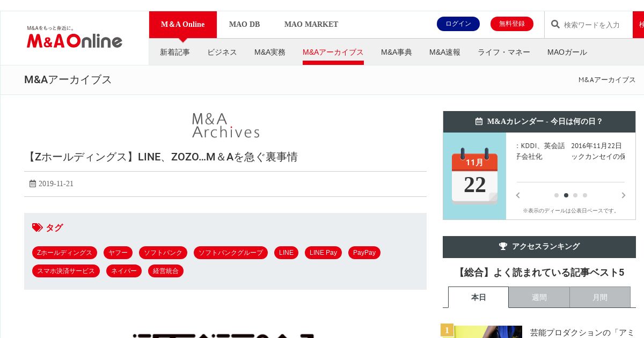Screen dimensions: 644x338
Task: Open 新着記事 in navigation
Action: 175,52
